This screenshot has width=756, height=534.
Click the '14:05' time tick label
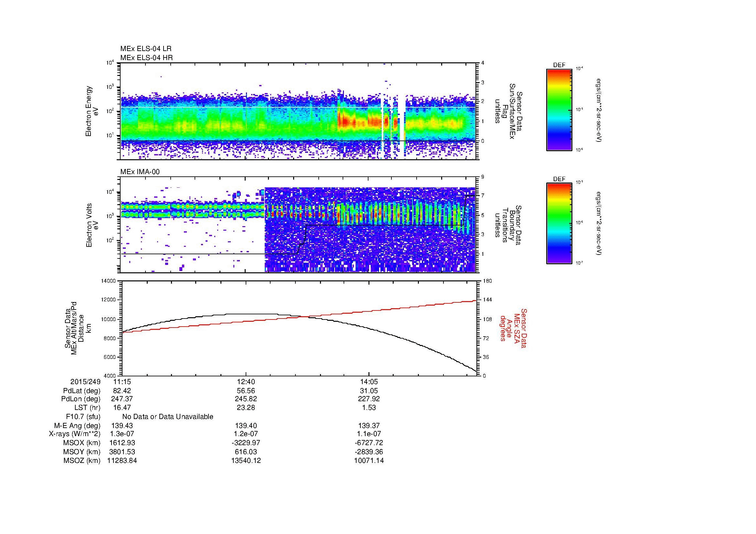[369, 382]
